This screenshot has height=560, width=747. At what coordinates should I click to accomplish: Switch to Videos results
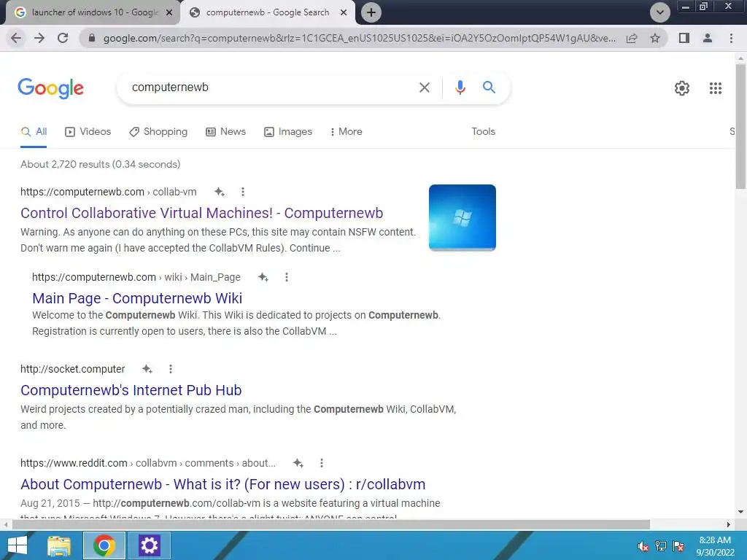point(88,132)
